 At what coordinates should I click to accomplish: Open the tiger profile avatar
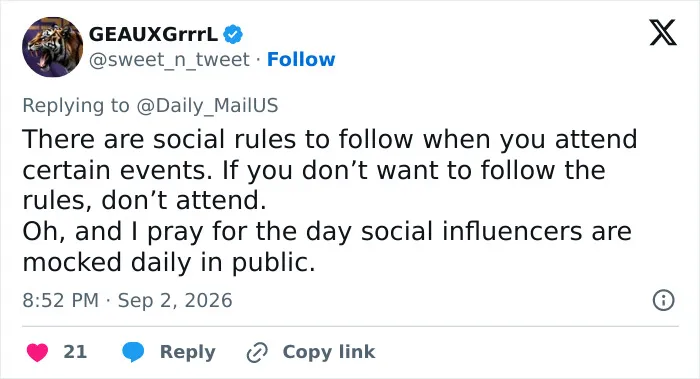52,47
